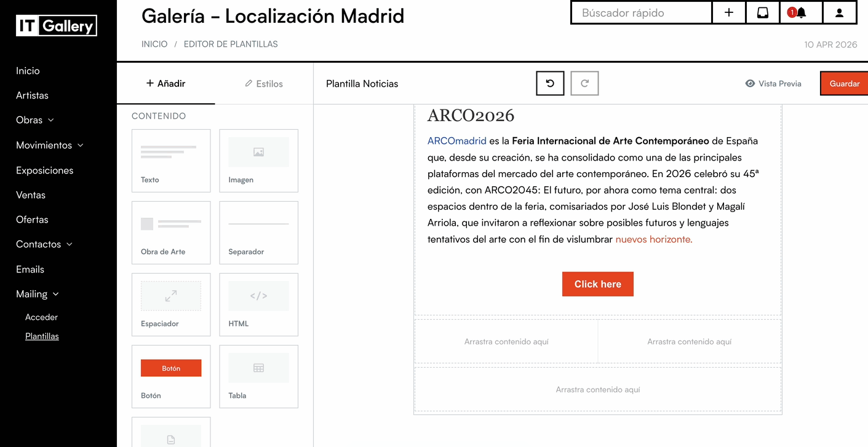Open Ofertas in sidebar

(x=32, y=220)
